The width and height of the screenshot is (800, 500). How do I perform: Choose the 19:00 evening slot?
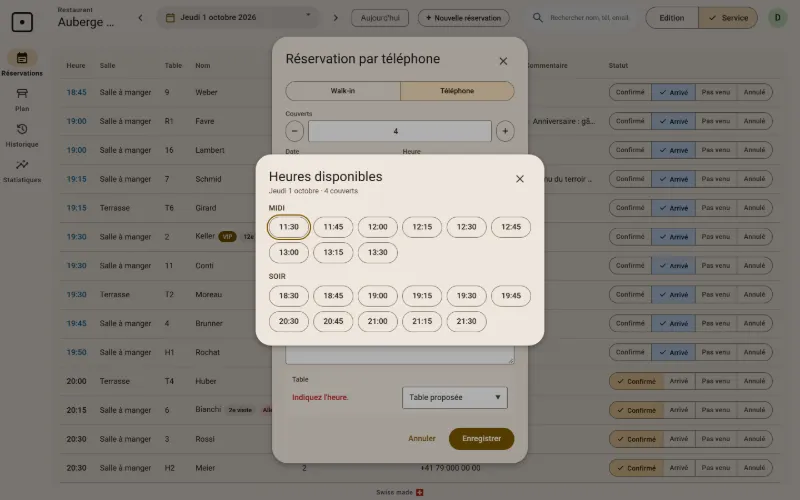coord(378,296)
